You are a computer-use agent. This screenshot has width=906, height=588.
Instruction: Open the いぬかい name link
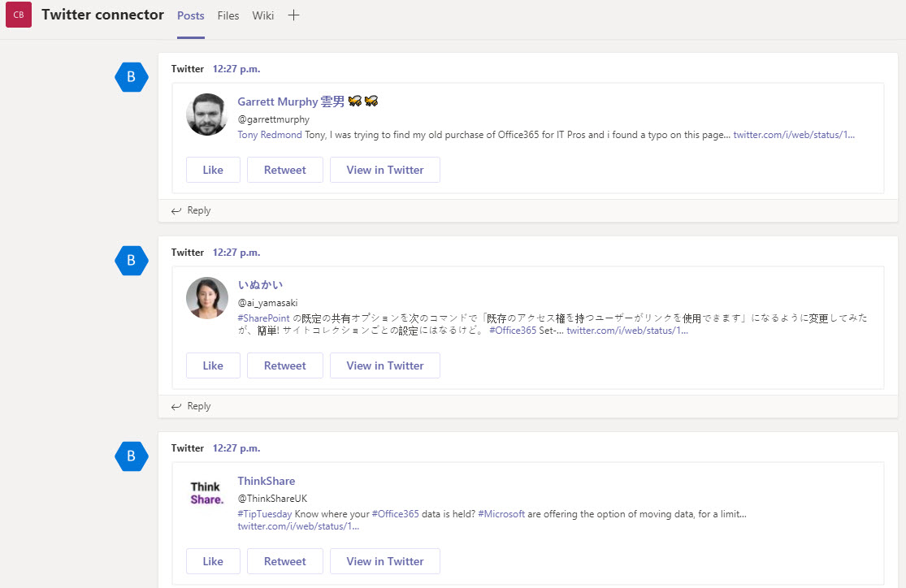click(260, 285)
